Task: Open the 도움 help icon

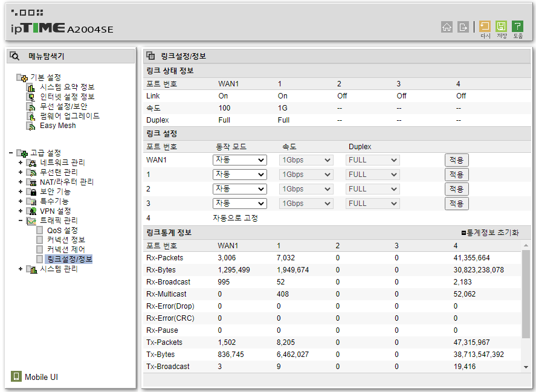Action: pyautogui.click(x=517, y=27)
